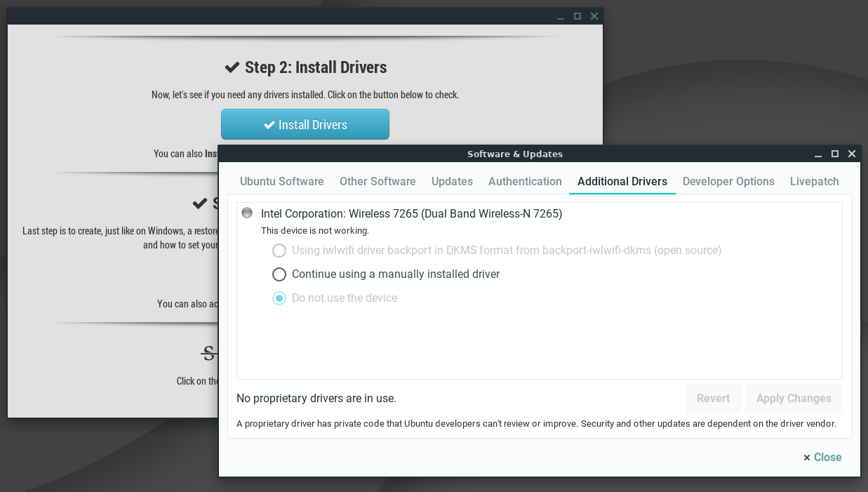Switch to the Ubuntu Software tab
This screenshot has width=868, height=492.
tap(281, 181)
